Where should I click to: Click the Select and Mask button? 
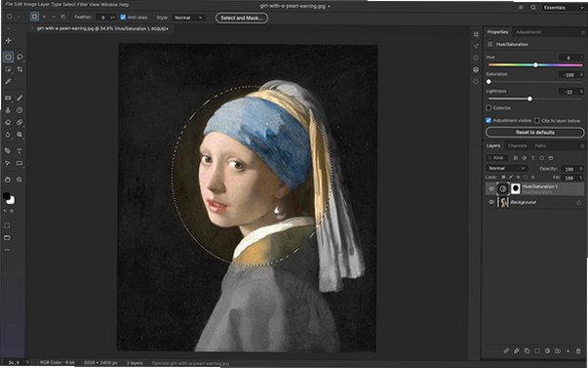pos(242,18)
